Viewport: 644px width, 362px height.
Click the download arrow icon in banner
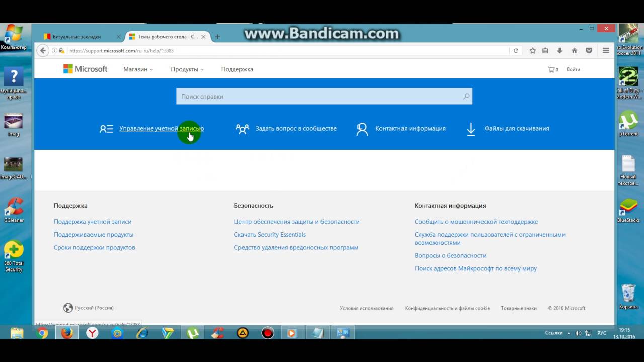pos(471,129)
